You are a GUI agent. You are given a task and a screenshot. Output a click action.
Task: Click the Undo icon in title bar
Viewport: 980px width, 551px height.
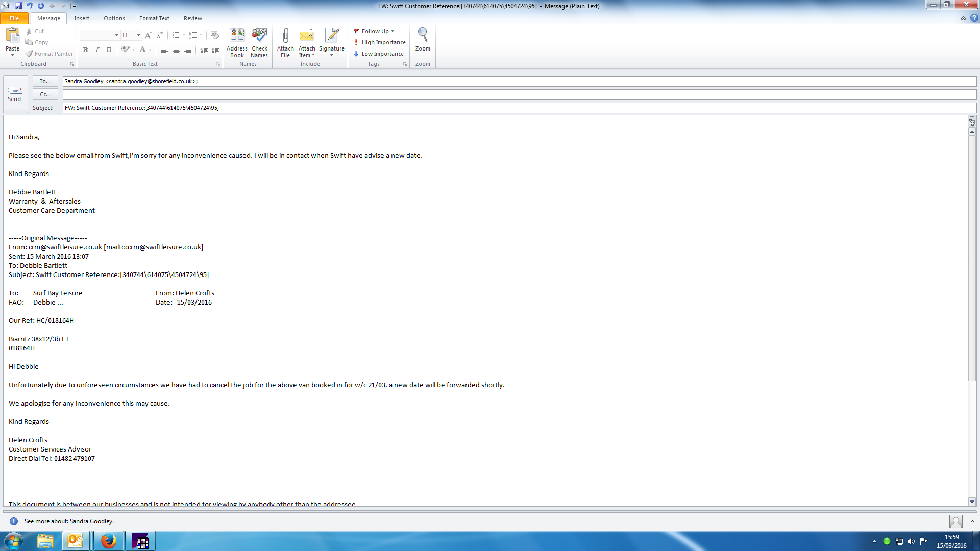pos(30,6)
